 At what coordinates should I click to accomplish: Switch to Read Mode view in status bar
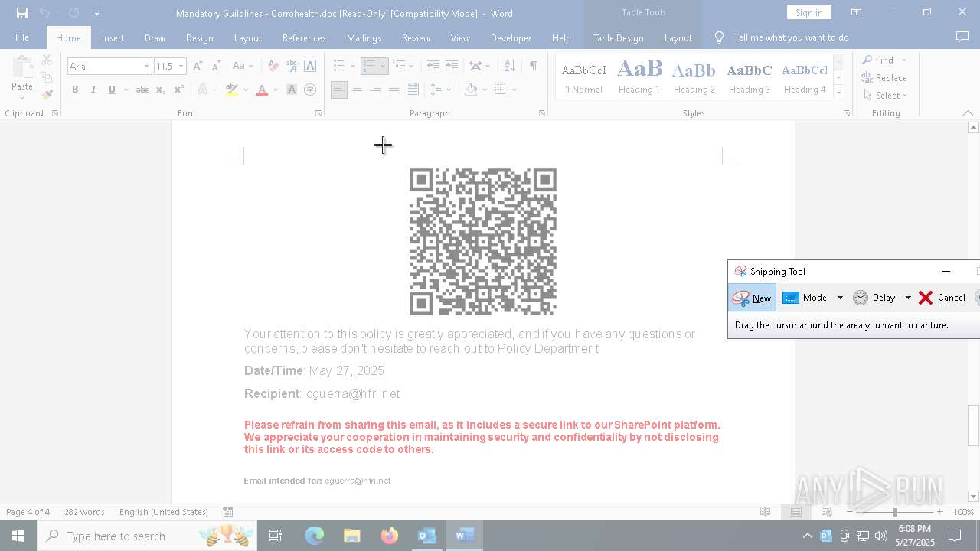point(765,512)
